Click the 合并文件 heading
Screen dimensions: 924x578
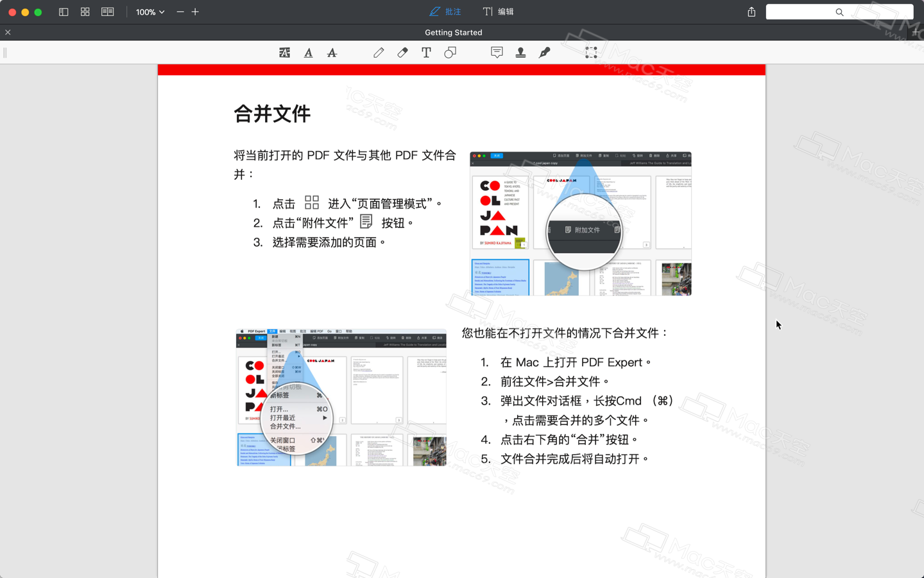pyautogui.click(x=272, y=114)
